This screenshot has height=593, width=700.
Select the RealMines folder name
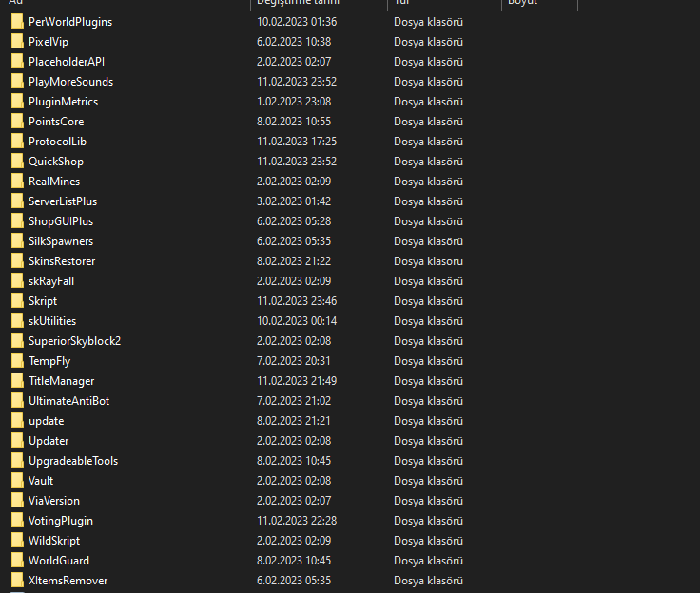point(54,182)
